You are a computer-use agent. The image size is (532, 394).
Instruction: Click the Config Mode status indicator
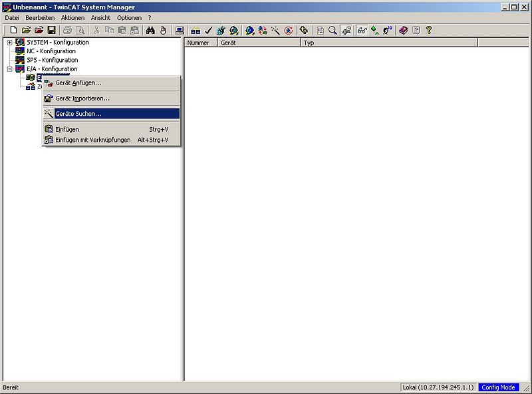498,387
